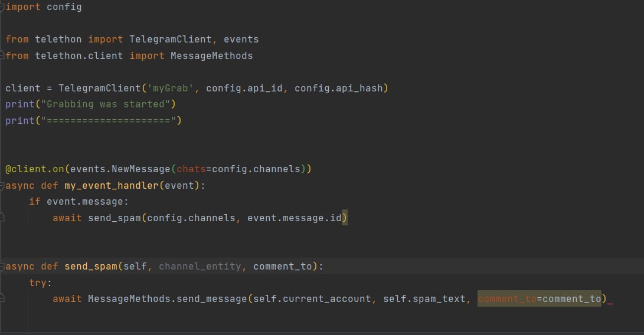This screenshot has width=644, height=335.
Task: Click the 'try' keyword
Action: pos(38,283)
